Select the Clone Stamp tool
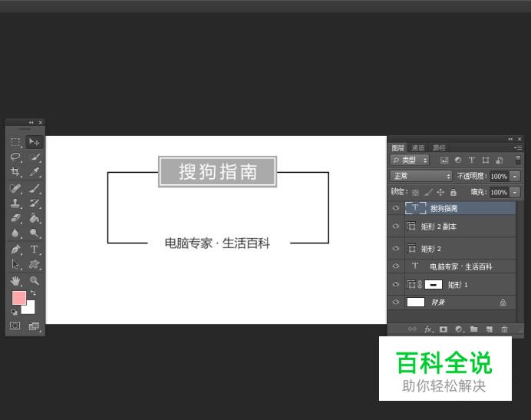Viewport: 531px width, 420px height. click(x=15, y=203)
